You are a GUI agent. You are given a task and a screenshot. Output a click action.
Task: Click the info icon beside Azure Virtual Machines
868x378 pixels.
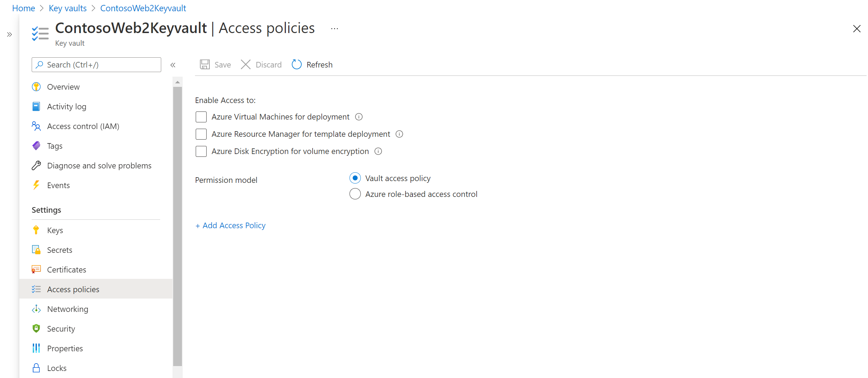click(x=359, y=117)
